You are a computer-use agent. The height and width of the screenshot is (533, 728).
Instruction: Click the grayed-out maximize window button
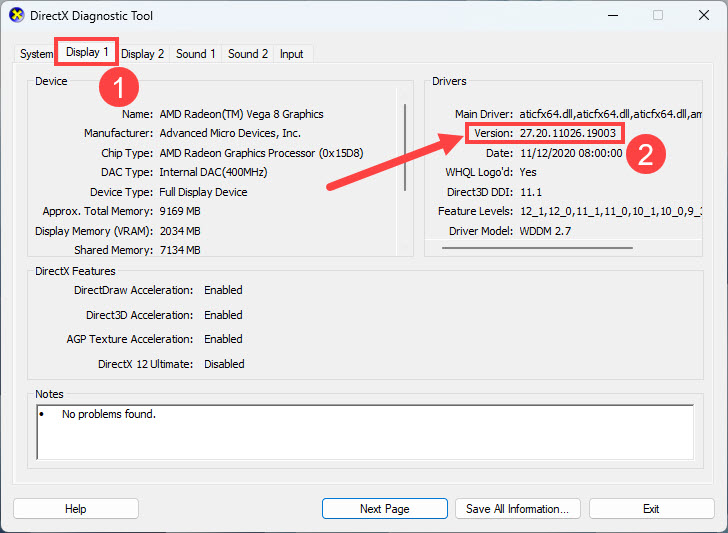pos(658,16)
